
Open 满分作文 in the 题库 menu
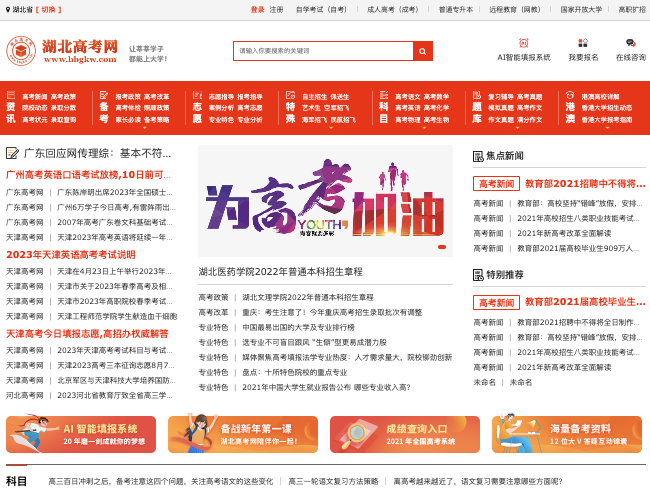coord(529,120)
